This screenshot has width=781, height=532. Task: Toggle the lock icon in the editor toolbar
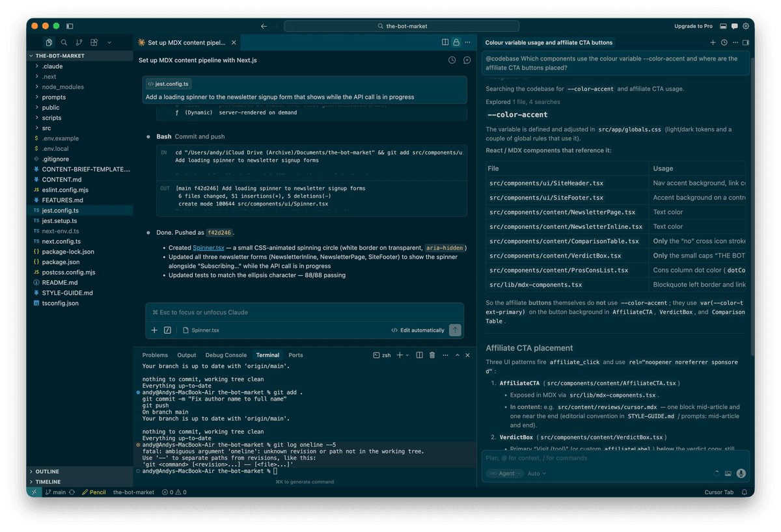455,42
